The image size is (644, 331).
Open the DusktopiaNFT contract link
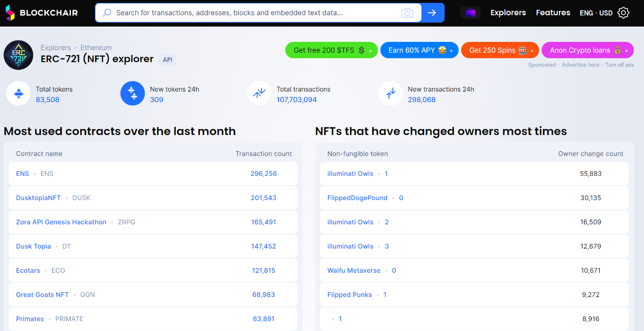[x=38, y=198]
